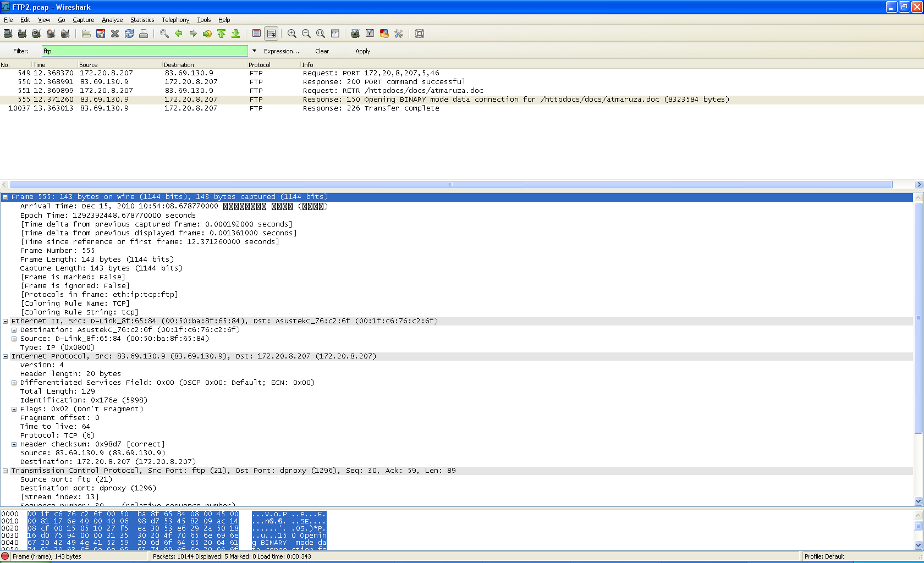Open a capture file with folder icon
Viewport: 924px width, 563px height.
pos(86,34)
